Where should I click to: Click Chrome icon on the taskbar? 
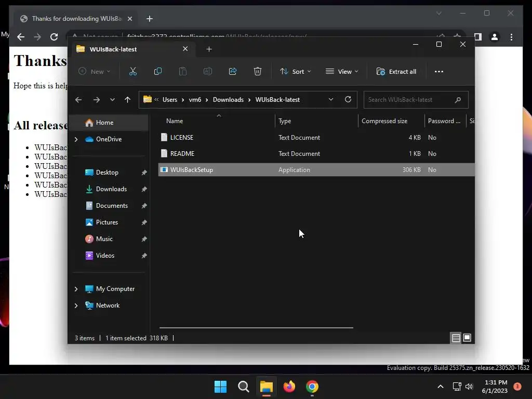312,387
